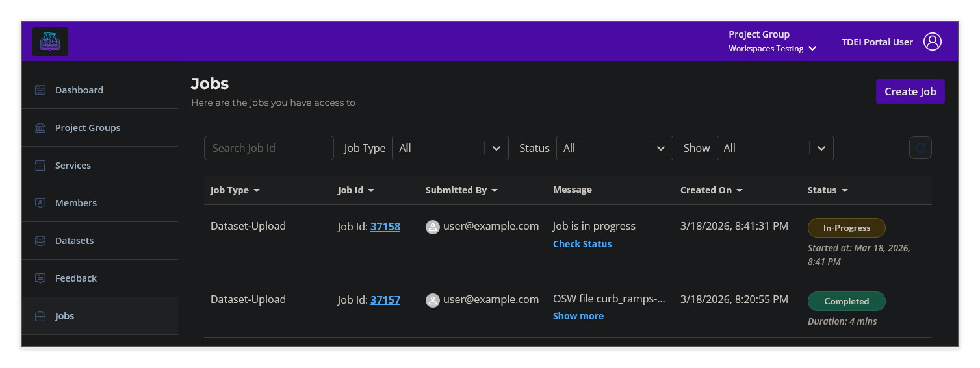
Task: Click the TDEI logo in header
Action: (50, 42)
